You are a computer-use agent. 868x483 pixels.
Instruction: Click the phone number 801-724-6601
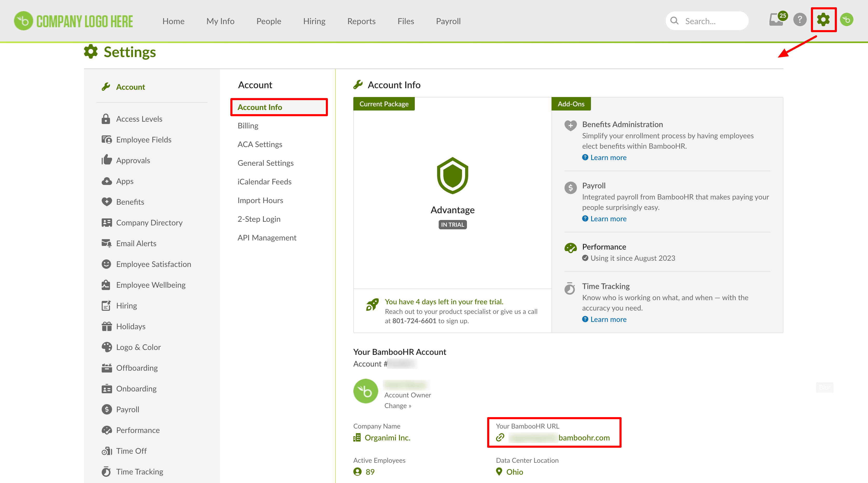(414, 321)
